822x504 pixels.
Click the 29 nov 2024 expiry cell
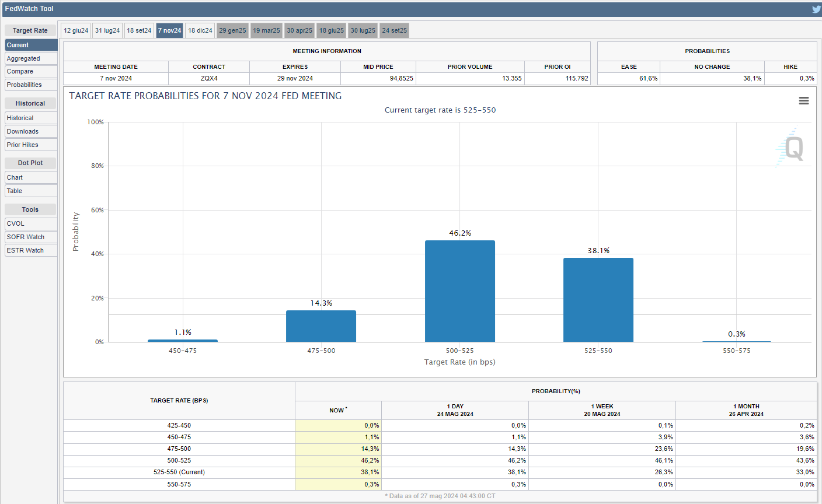tap(295, 78)
